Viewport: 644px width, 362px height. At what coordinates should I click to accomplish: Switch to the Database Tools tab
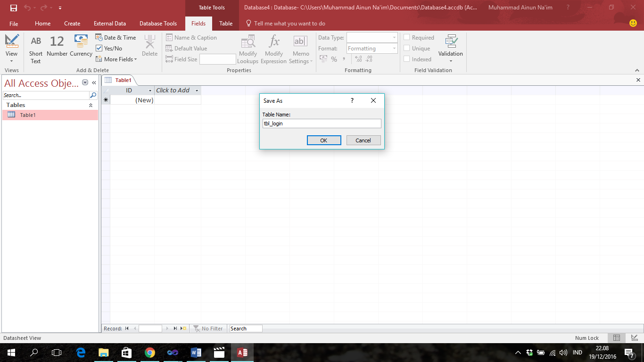[158, 24]
